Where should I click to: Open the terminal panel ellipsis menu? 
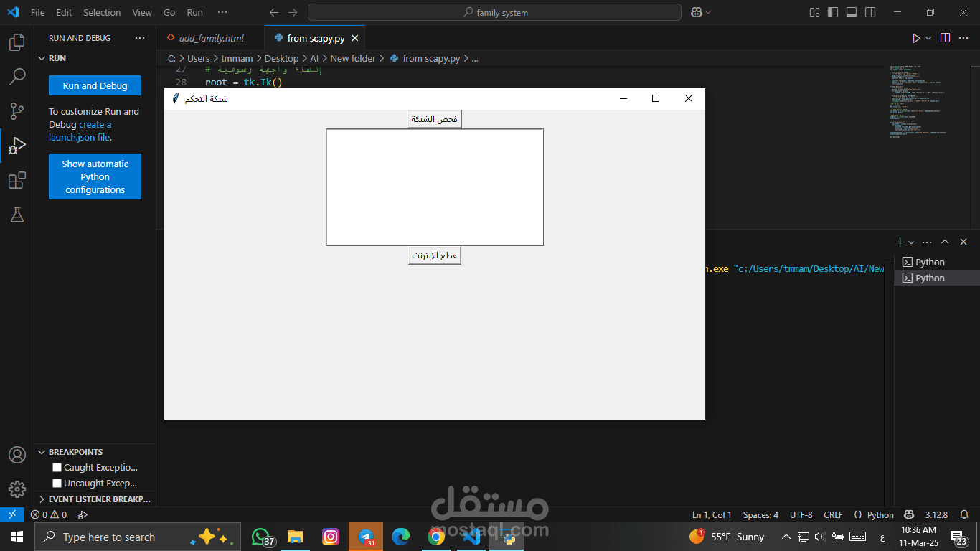click(x=927, y=242)
